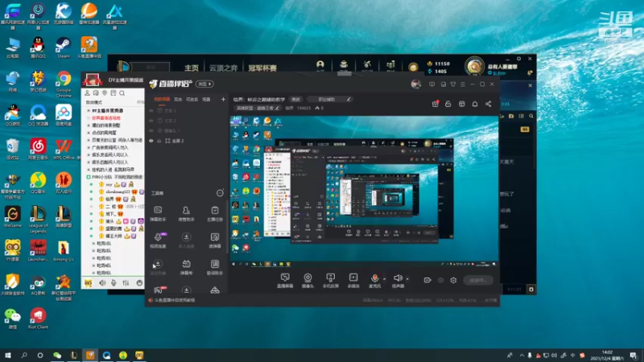The height and width of the screenshot is (362, 644).
Task: Expand the speaker options arrow
Action: tap(407, 279)
